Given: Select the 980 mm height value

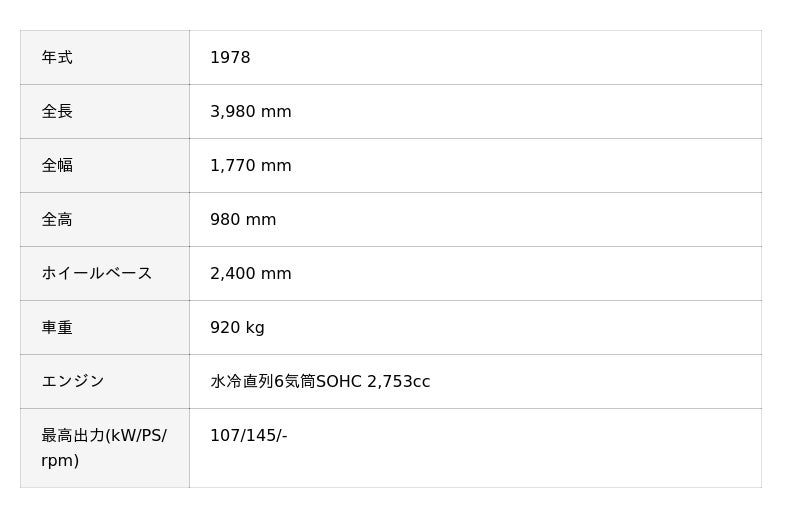Looking at the screenshot, I should pyautogui.click(x=243, y=220).
